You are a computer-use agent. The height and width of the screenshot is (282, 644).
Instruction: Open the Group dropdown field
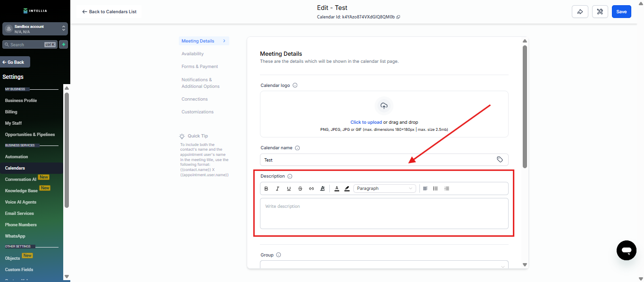(384, 265)
